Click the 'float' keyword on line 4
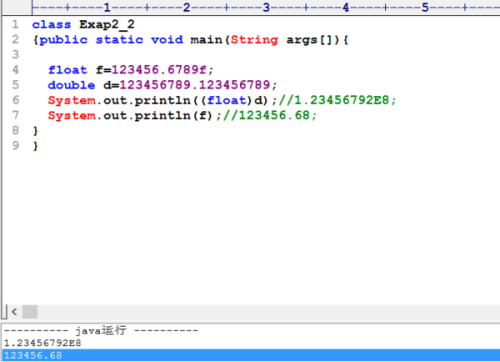500x362 pixels. (x=68, y=70)
